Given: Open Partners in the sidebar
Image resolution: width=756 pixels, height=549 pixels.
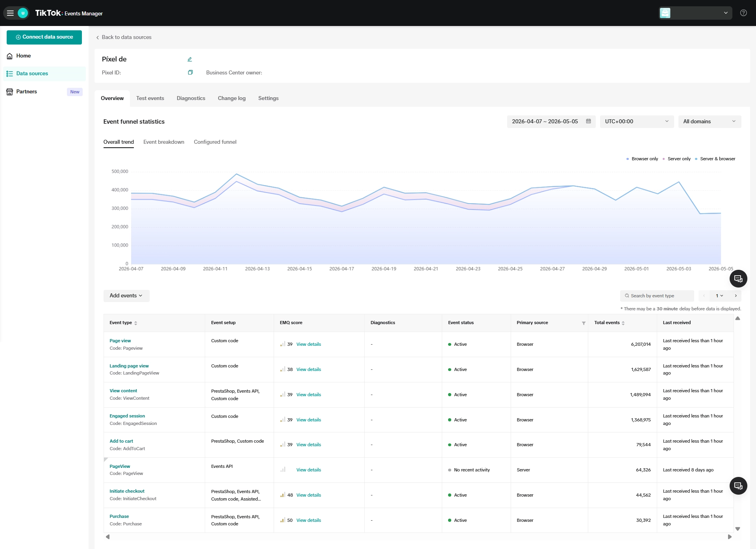Looking at the screenshot, I should (x=44, y=92).
